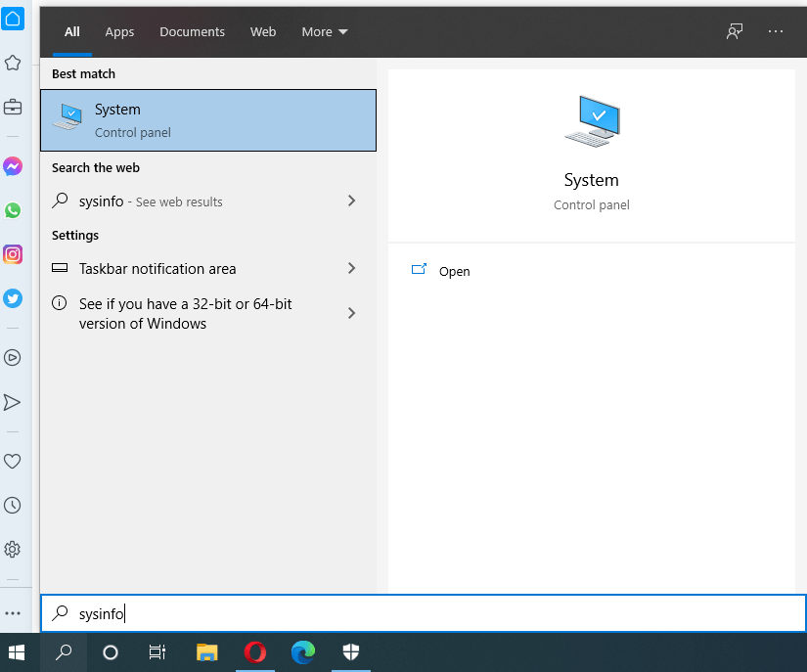Click the briefcase workspaces sidebar icon
Image resolution: width=807 pixels, height=672 pixels.
[x=13, y=107]
